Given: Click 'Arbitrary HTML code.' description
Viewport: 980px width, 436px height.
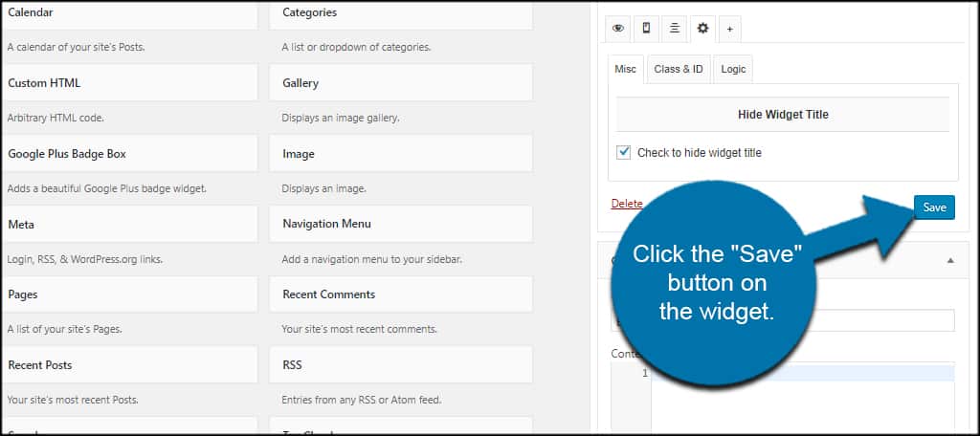Looking at the screenshot, I should point(56,118).
